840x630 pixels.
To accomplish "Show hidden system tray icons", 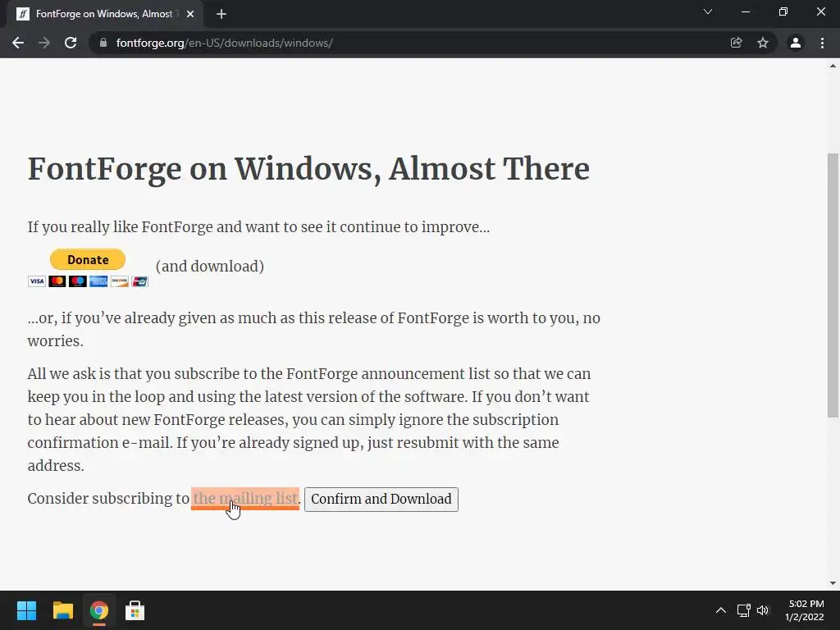I will 721,610.
